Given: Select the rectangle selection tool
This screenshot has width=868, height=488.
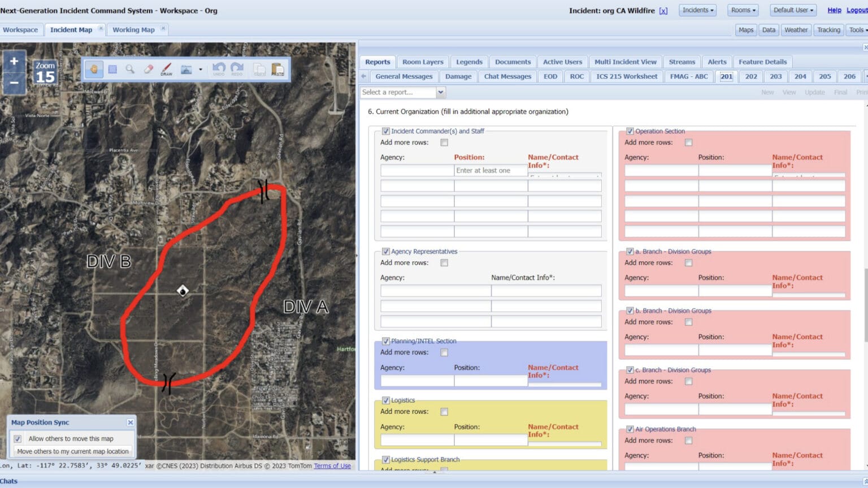Looking at the screenshot, I should tap(112, 69).
